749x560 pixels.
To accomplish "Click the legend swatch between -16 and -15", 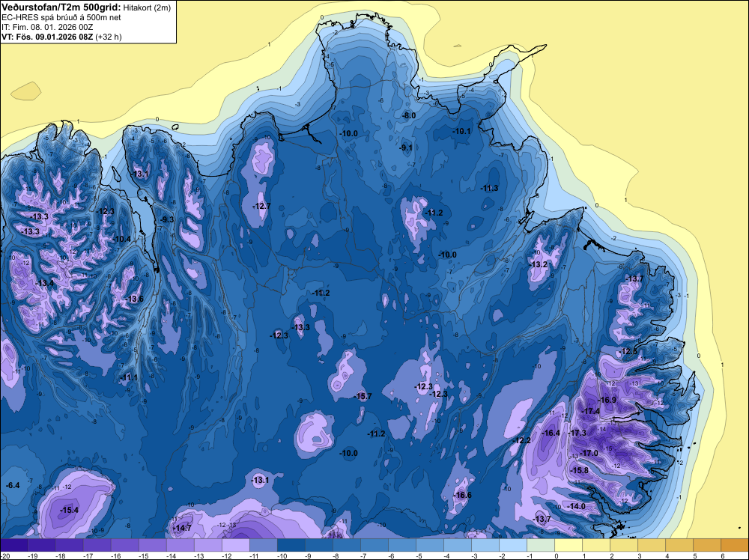I will [124, 545].
